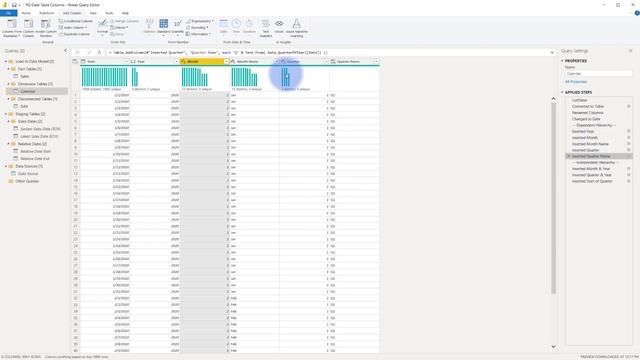Open the Date column filter dropdown

(x=127, y=62)
